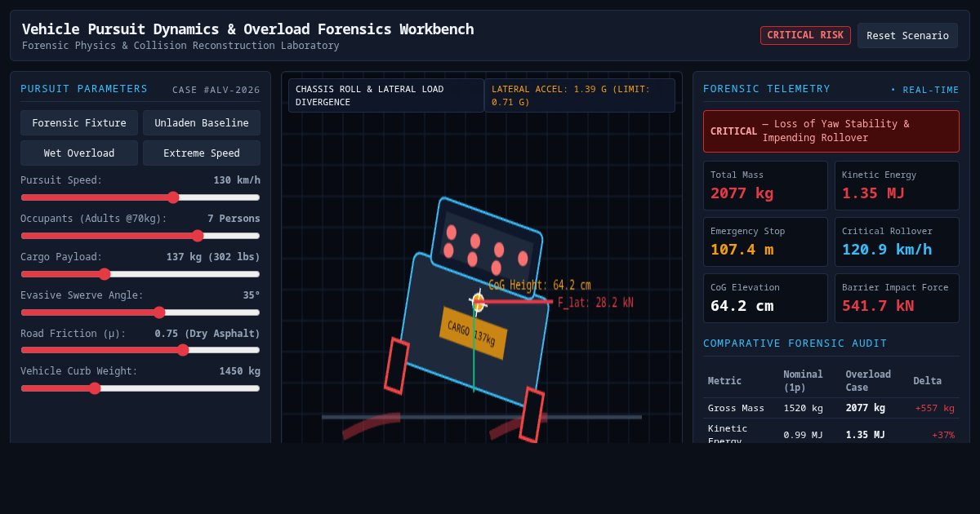Click the F_lat: 28.2 kN label
Screen dimensions: 980x514
(x=595, y=303)
